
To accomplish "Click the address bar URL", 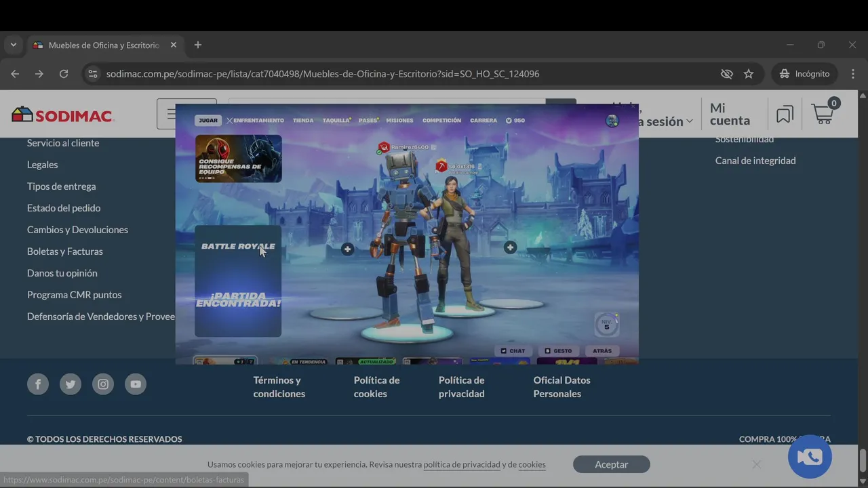I will 323,74.
